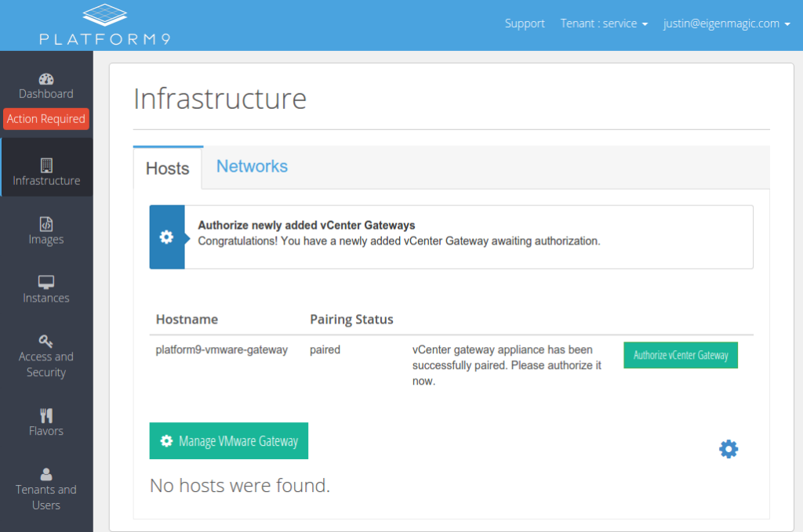Click Authorize vCenter Gateway button
Image resolution: width=803 pixels, height=532 pixels.
pyautogui.click(x=681, y=355)
